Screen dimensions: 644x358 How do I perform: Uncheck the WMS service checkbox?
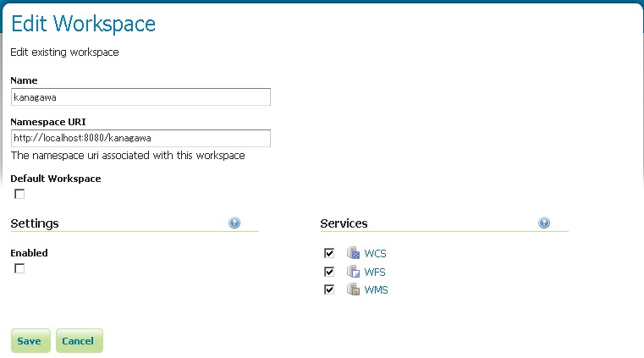[329, 289]
